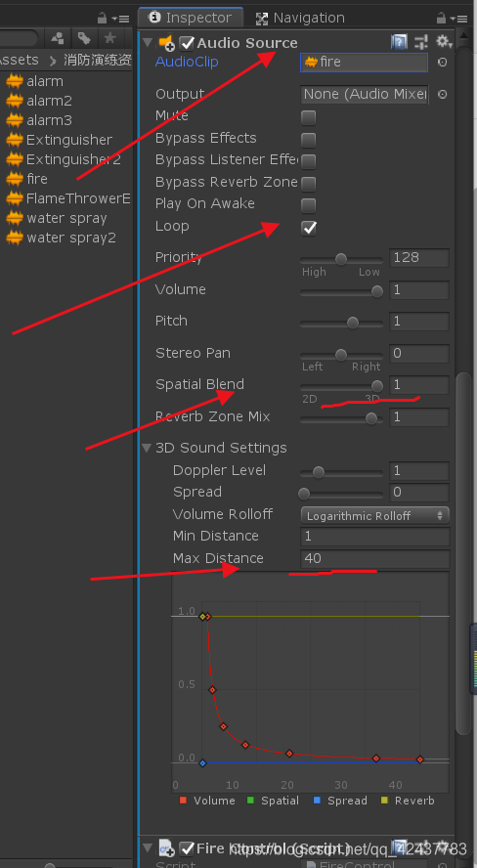Select the fire audio clip in Project
The image size is (477, 868).
pos(26,179)
